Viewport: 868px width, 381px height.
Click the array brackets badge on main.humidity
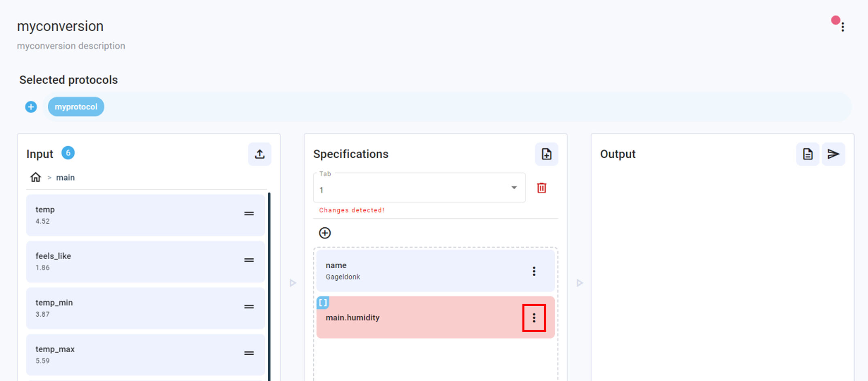click(x=323, y=303)
